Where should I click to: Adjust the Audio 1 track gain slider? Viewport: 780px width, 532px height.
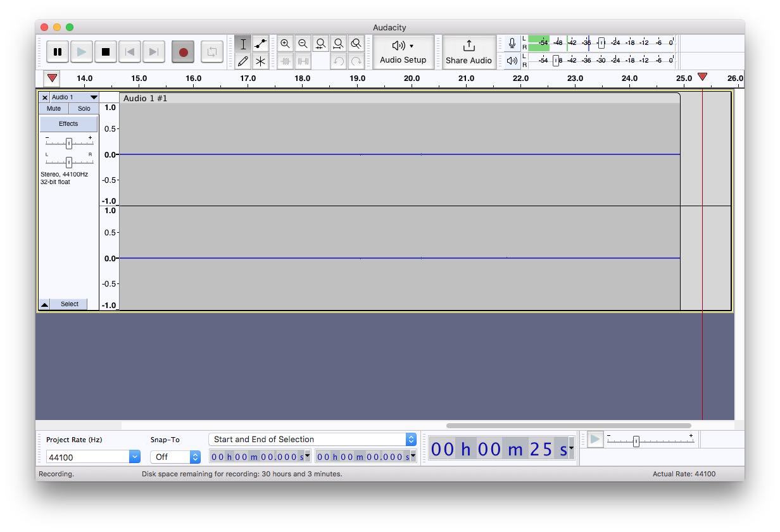tap(69, 143)
